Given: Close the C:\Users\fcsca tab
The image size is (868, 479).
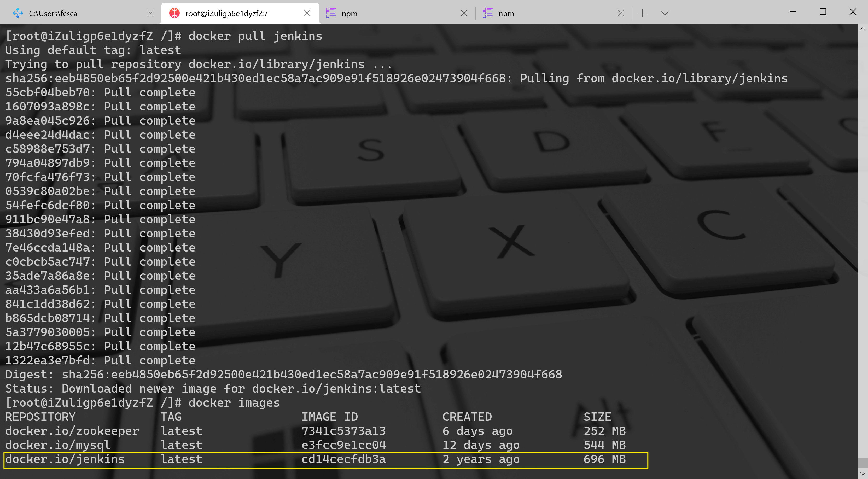Looking at the screenshot, I should point(151,13).
